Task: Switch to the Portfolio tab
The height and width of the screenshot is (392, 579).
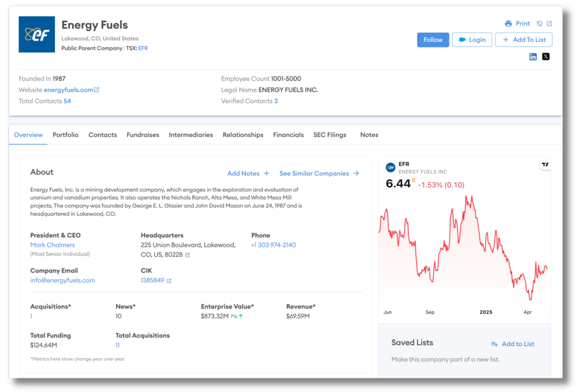Action: coord(66,135)
